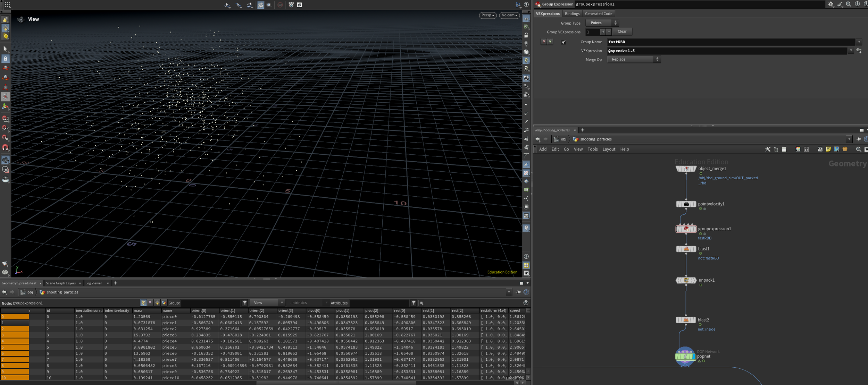Image resolution: width=868 pixels, height=385 pixels.
Task: Toggle points mode button in spreadsheet
Action: pyautogui.click(x=143, y=303)
